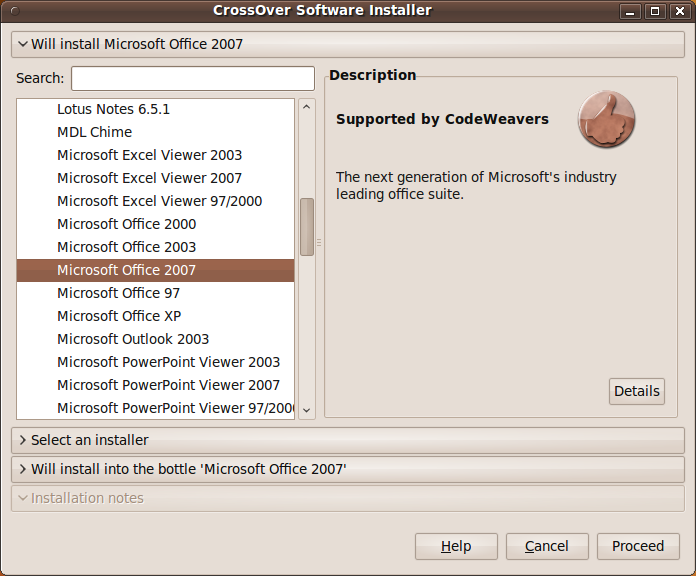Click inside the Search text field
This screenshot has width=696, height=576.
192,78
